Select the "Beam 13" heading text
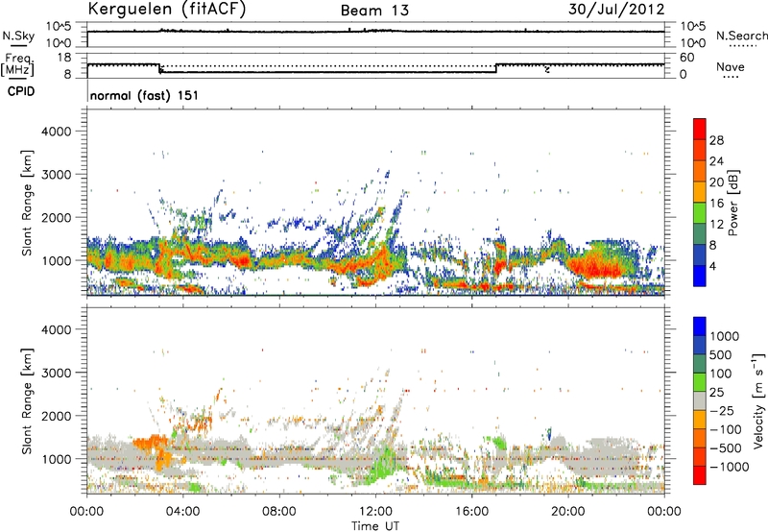The height and width of the screenshot is (532, 768). (x=374, y=11)
